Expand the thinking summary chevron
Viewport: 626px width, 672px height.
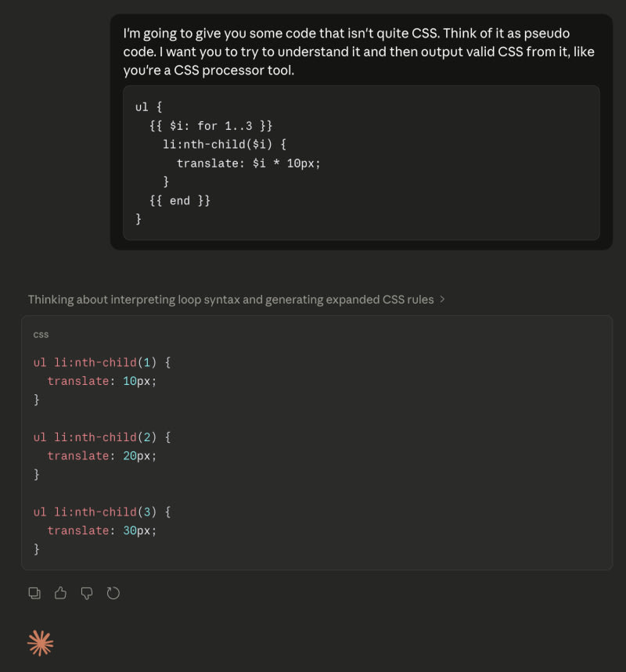coord(443,300)
